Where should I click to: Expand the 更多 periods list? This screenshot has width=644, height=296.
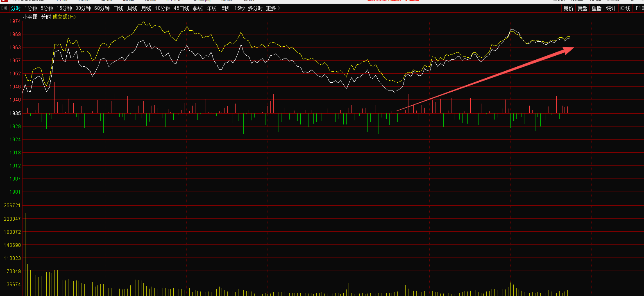click(x=273, y=8)
